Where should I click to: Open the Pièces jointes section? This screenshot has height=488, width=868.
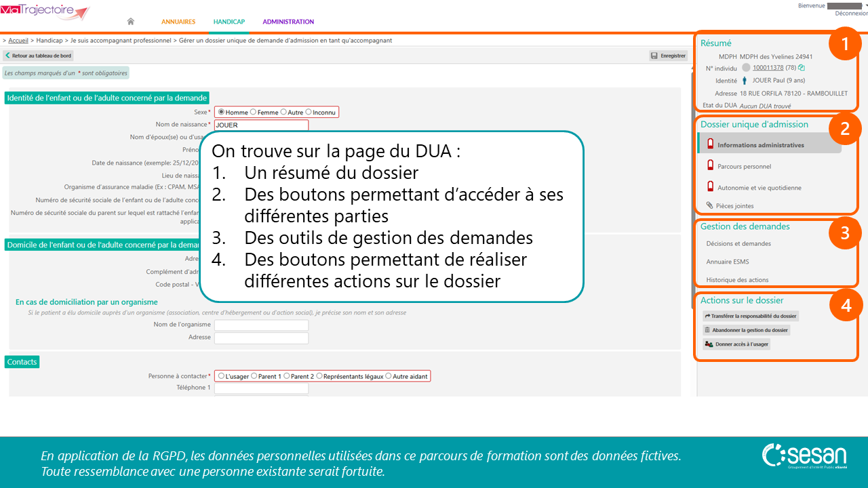point(735,206)
